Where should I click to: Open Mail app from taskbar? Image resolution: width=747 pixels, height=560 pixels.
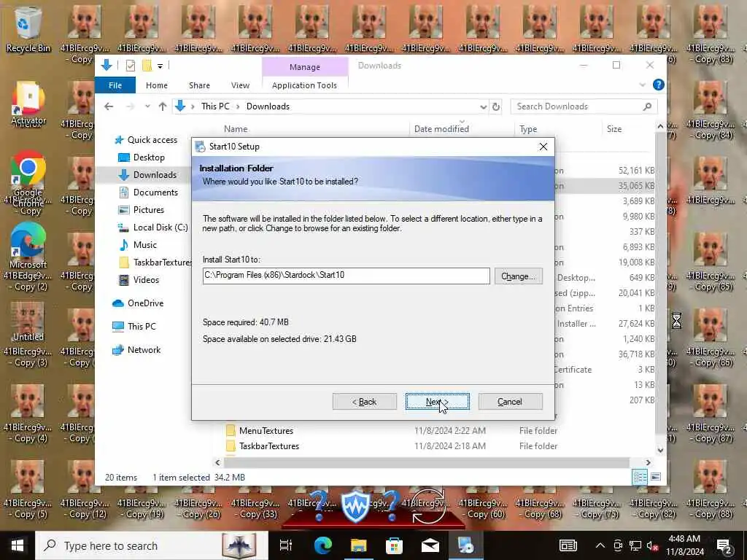coord(430,545)
